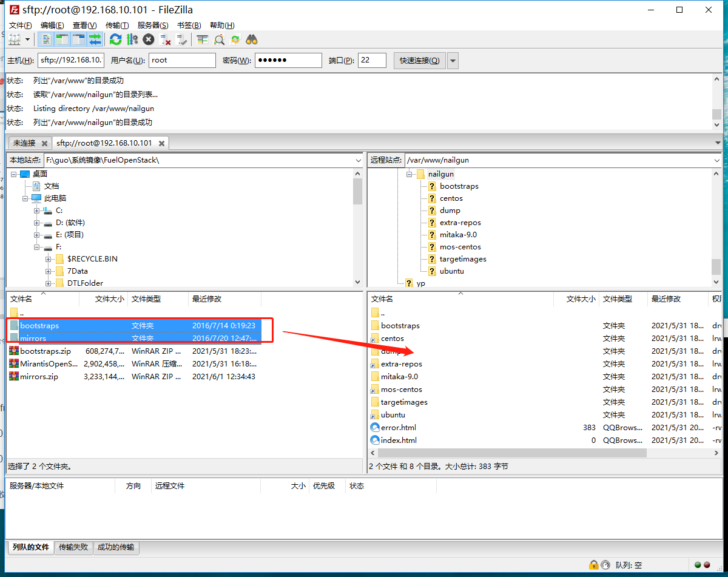Click the find remote files binoculars icon
Viewport: 728px width, 577px height.
[x=251, y=40]
